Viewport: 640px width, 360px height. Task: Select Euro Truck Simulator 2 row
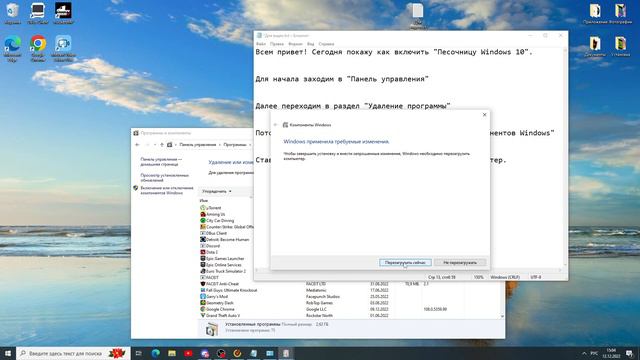(x=226, y=271)
